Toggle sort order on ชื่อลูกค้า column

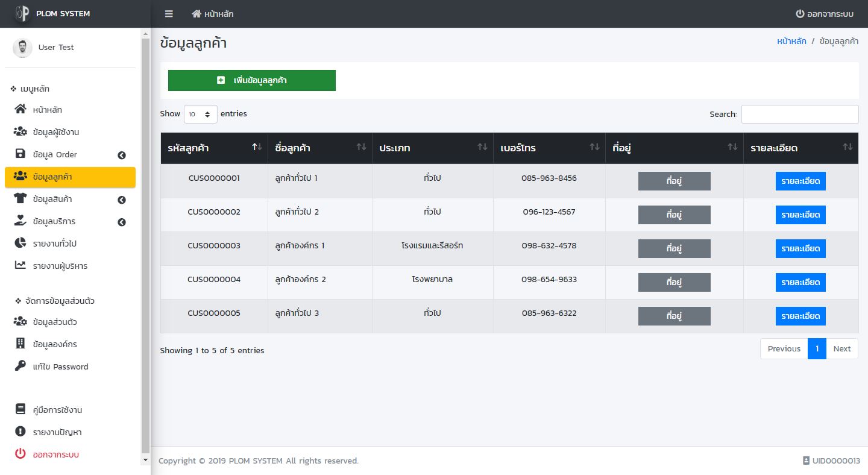click(x=361, y=147)
